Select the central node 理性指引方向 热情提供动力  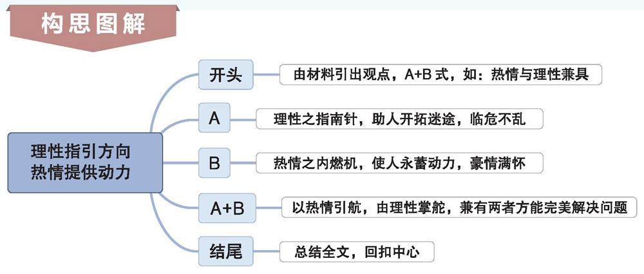(x=85, y=162)
